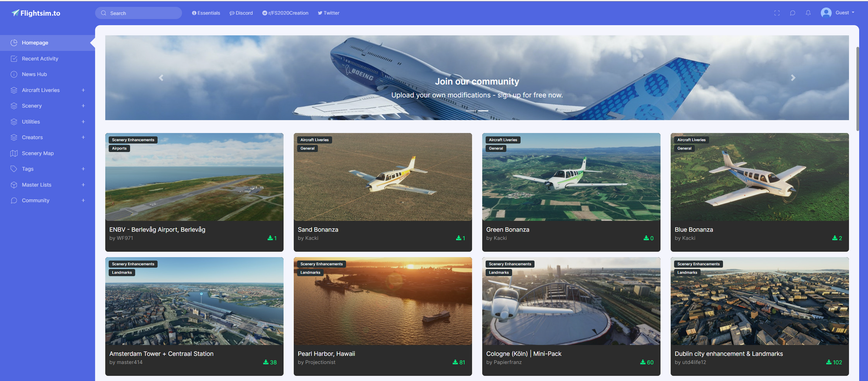
Task: Click Landmarks tag on Cologne card
Action: tap(499, 273)
